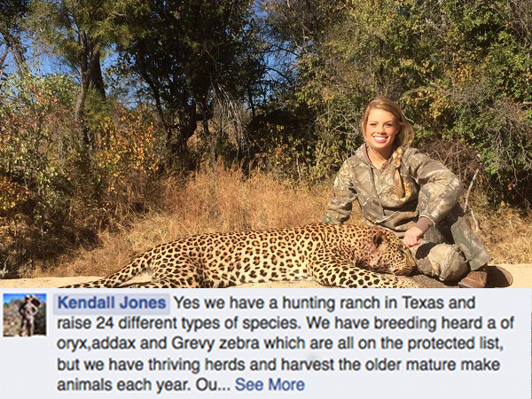Click the woman's blonde braid
Image resolution: width=532 pixels, height=399 pixels.
399,173
